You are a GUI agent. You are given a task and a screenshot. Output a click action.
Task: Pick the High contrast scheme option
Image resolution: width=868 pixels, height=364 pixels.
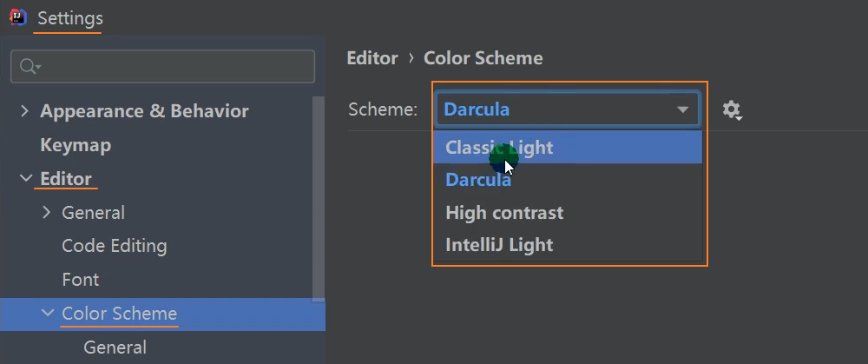coord(503,213)
